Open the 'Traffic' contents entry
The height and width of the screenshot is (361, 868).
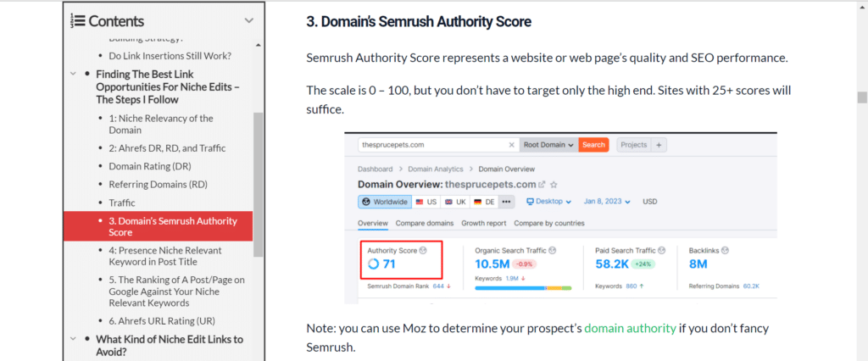(122, 203)
